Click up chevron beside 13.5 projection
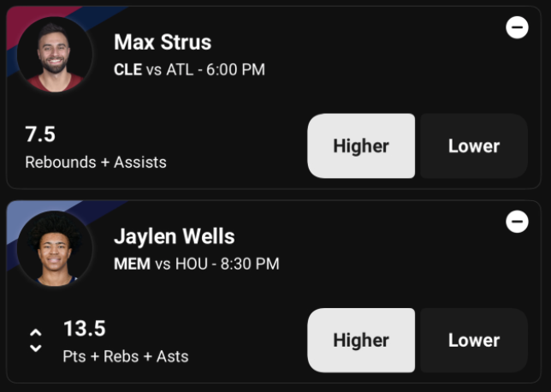 coord(35,332)
